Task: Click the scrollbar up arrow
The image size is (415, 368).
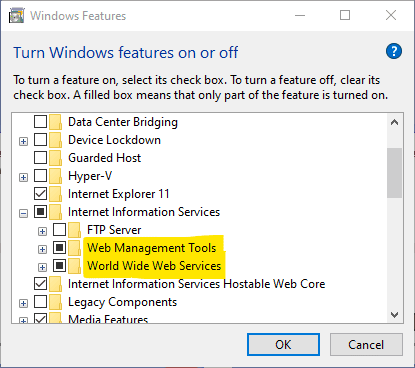Action: coord(395,122)
